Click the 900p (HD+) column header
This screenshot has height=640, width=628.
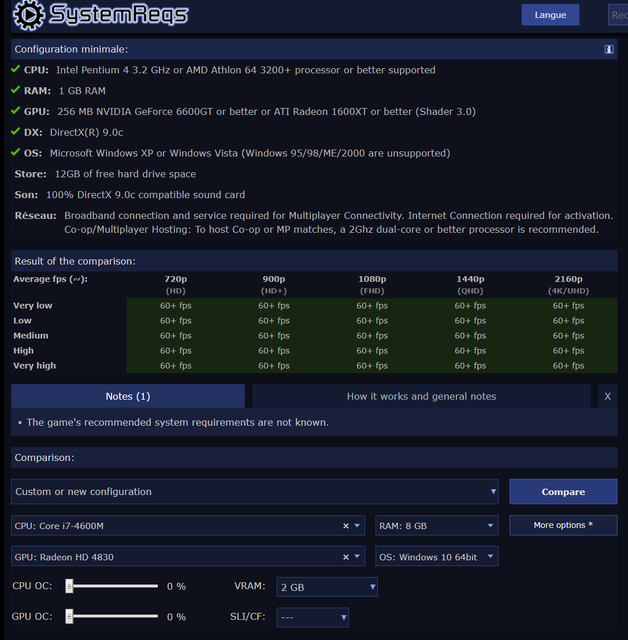click(x=274, y=284)
